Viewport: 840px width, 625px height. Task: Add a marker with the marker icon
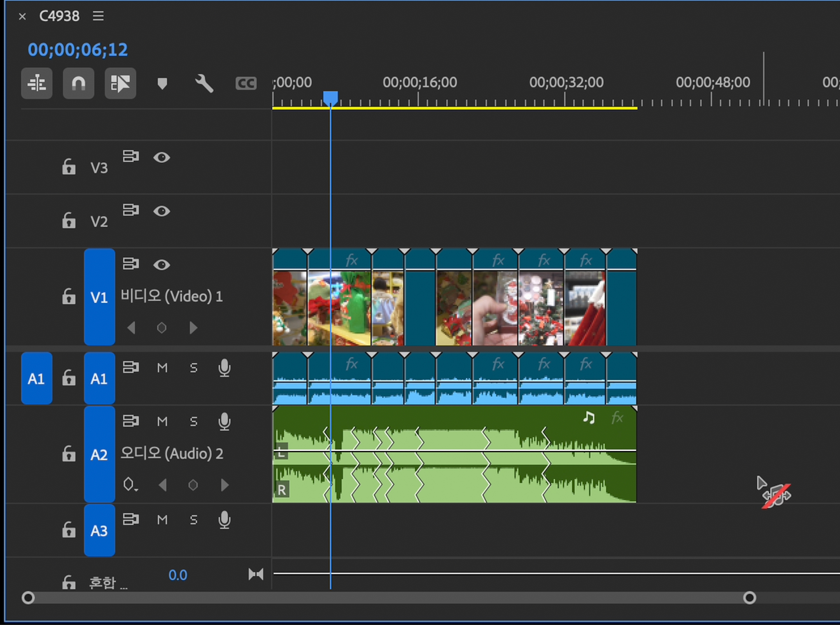(162, 83)
